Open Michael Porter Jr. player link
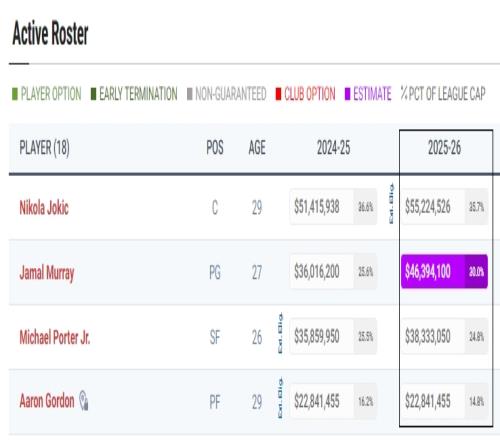This screenshot has height=440, width=500. tap(55, 337)
